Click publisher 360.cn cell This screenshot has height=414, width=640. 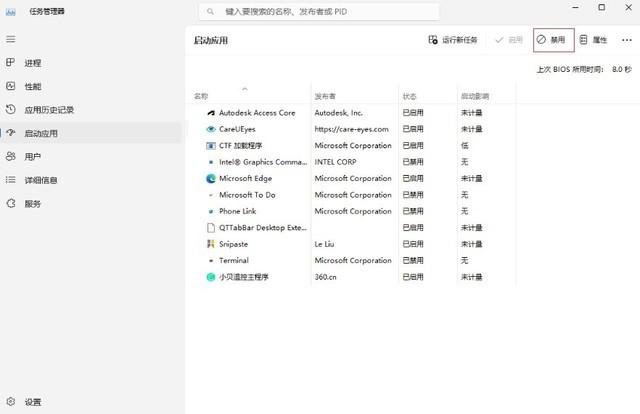pos(325,277)
